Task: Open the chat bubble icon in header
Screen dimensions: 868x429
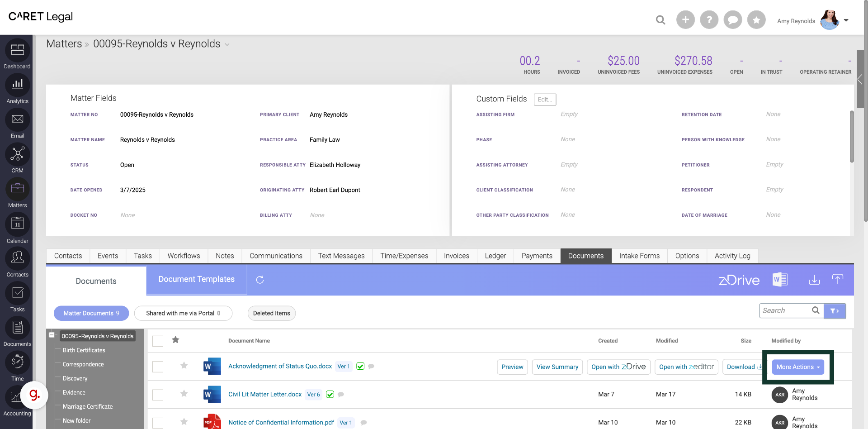Action: click(733, 19)
